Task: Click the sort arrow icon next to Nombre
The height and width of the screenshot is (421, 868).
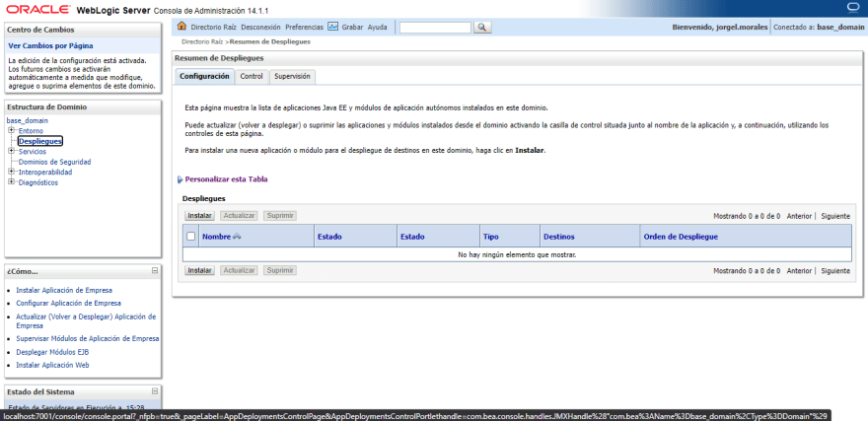Action: (237, 237)
